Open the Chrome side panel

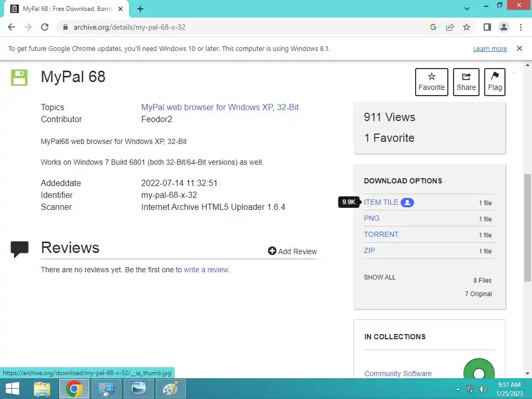pyautogui.click(x=487, y=27)
